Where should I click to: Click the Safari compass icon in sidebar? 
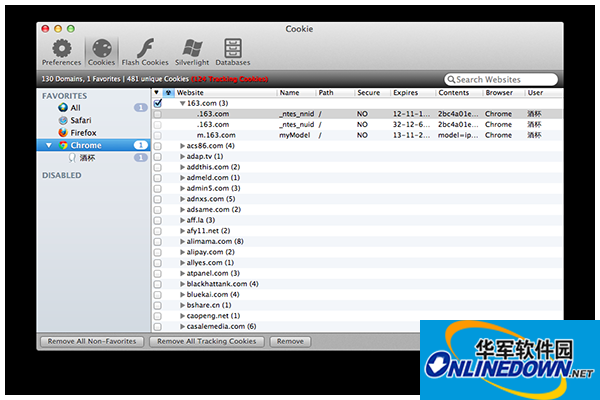pyautogui.click(x=63, y=120)
